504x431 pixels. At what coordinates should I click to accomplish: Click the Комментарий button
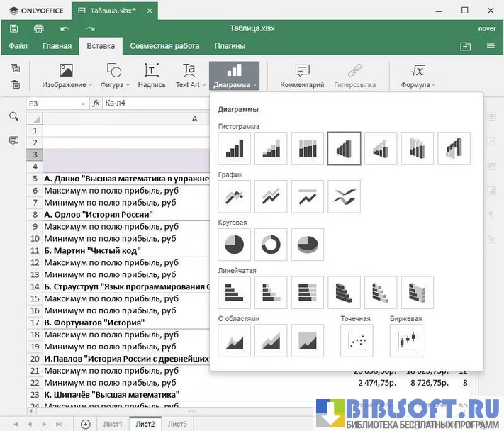[302, 76]
